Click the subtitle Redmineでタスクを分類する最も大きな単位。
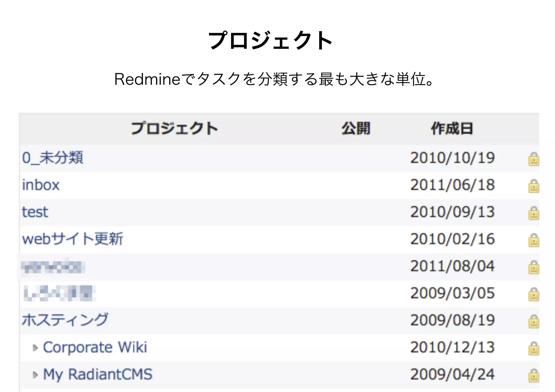Image resolution: width=555 pixels, height=392 pixels. pos(274,79)
